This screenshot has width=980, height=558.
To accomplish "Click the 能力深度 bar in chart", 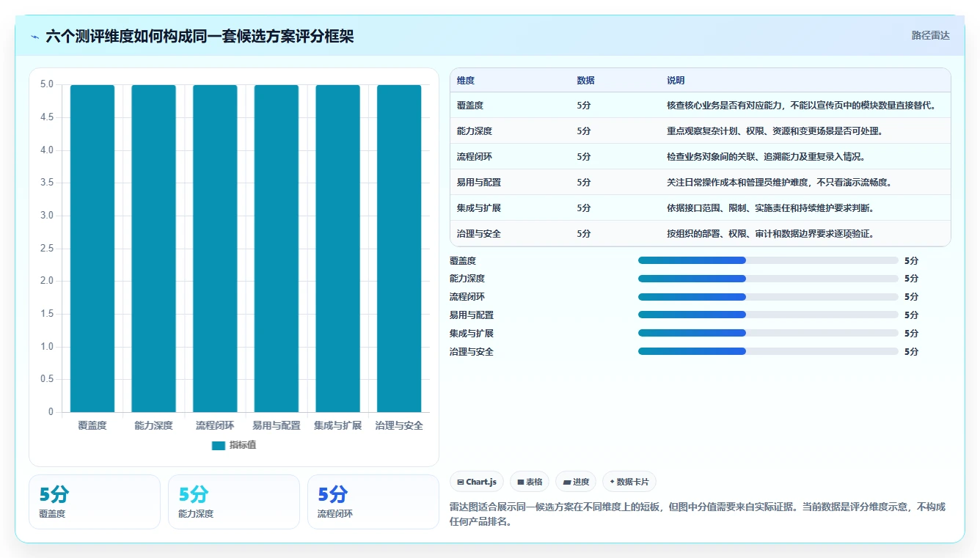I will [x=153, y=249].
